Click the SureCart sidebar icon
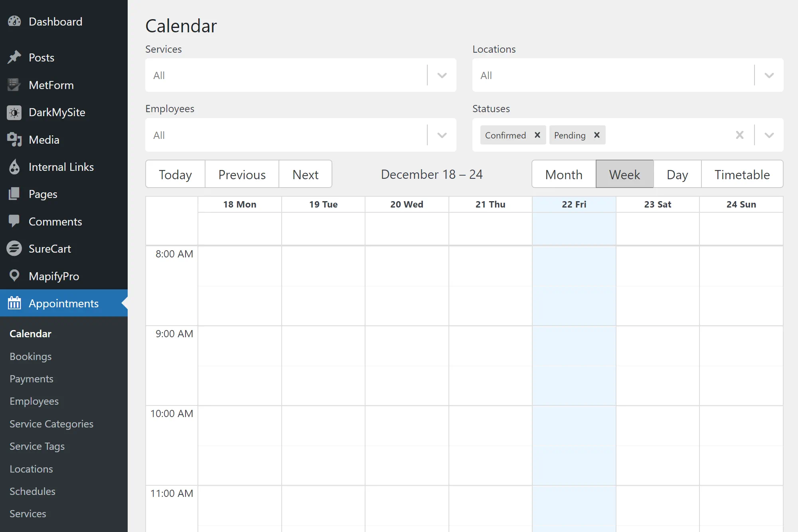This screenshot has height=532, width=798. point(15,249)
